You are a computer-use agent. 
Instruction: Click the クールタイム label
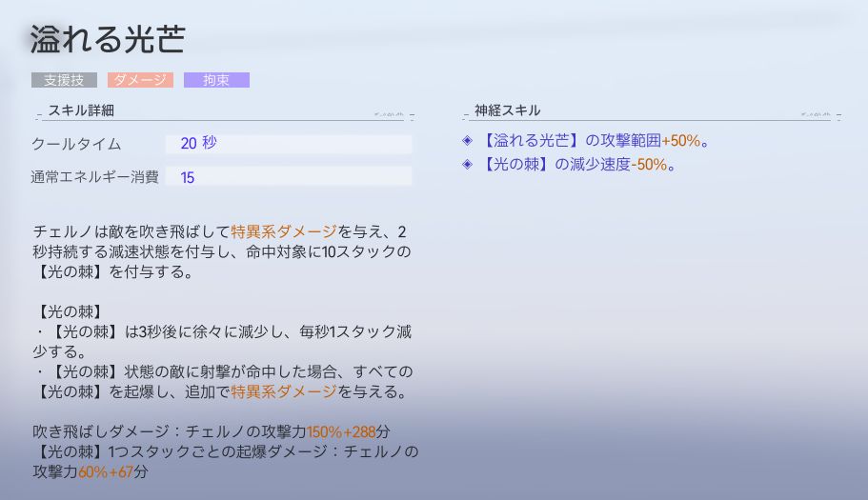(x=76, y=144)
